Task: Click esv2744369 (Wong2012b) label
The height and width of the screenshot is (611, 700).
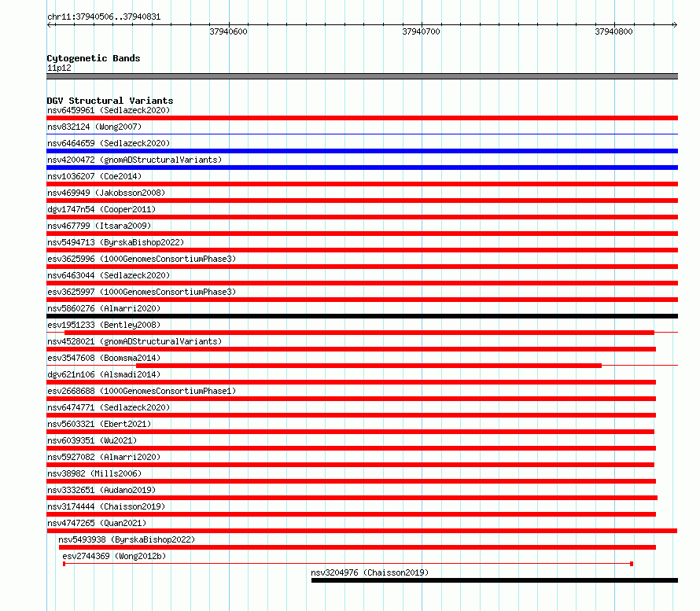Action: tap(114, 556)
